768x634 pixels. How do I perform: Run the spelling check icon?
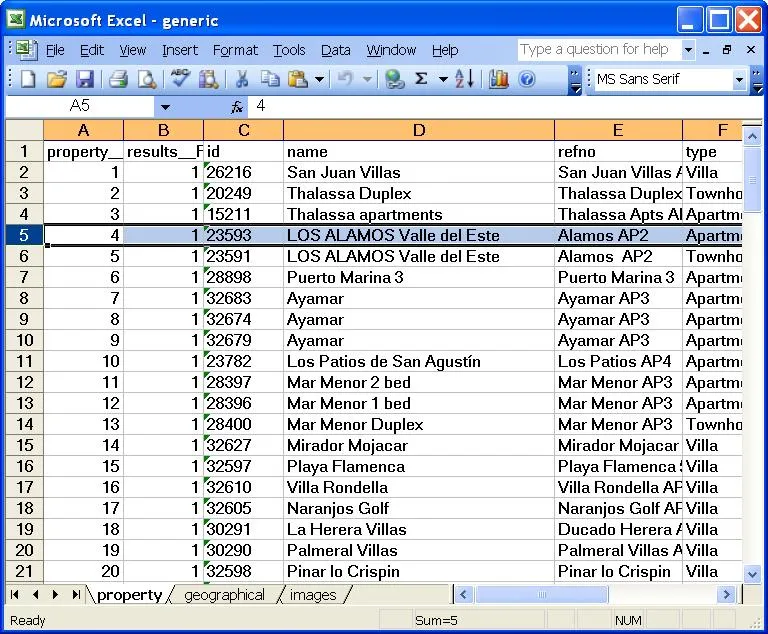click(x=180, y=79)
